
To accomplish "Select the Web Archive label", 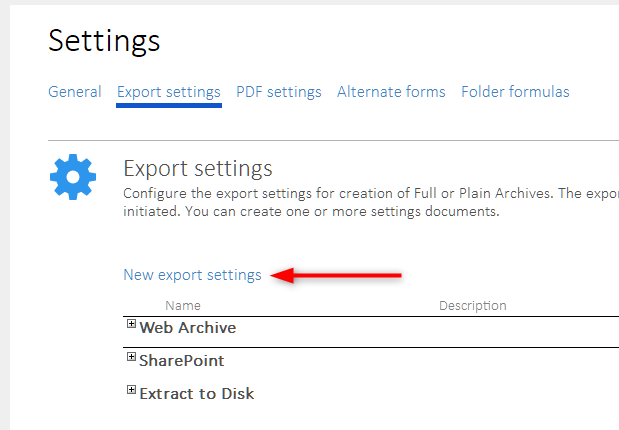I will [188, 327].
